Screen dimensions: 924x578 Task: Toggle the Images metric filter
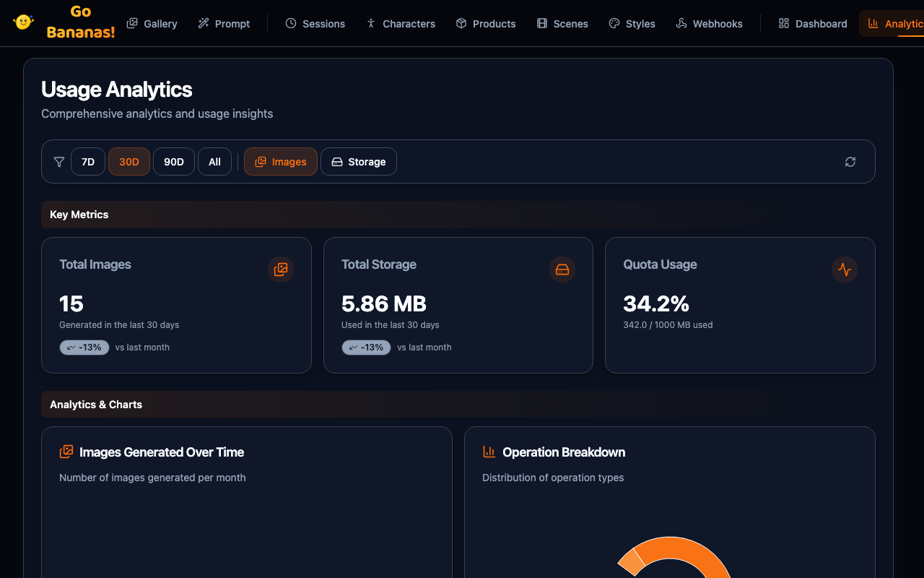click(281, 162)
